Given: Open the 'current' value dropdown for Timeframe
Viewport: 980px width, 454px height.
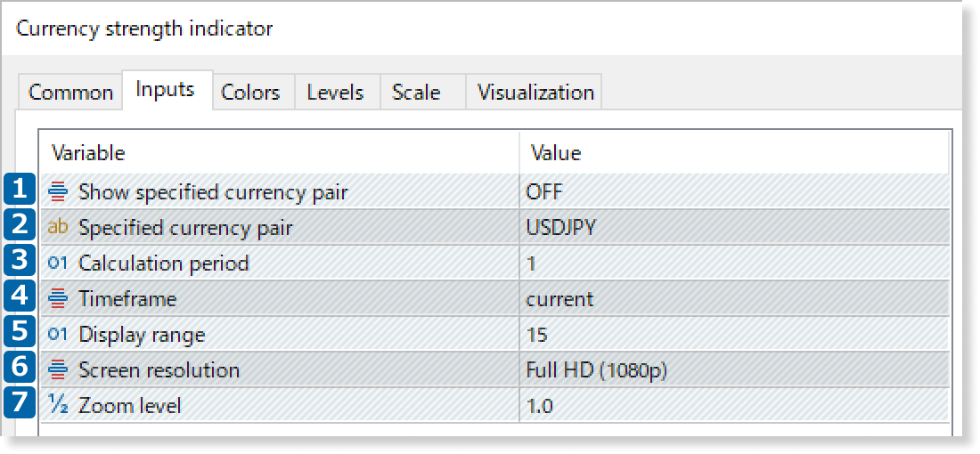Looking at the screenshot, I should [x=734, y=299].
